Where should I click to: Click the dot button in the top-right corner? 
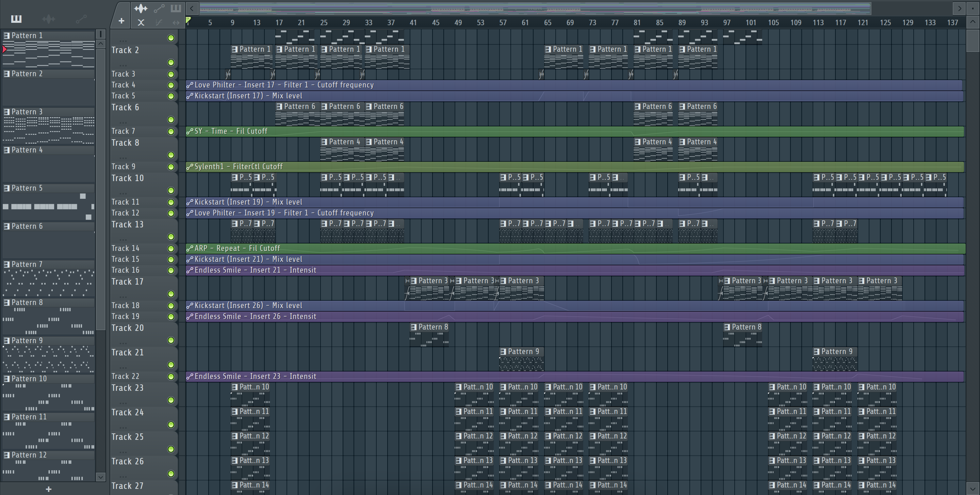point(973,8)
